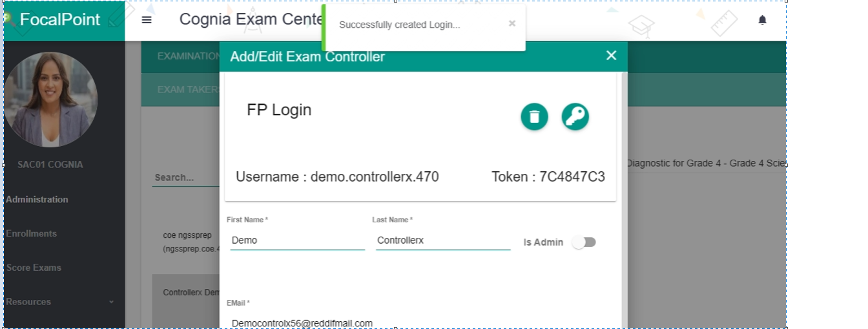868x329 pixels.
Task: Close the Add/Edit Exam Controller dialog
Action: 611,56
